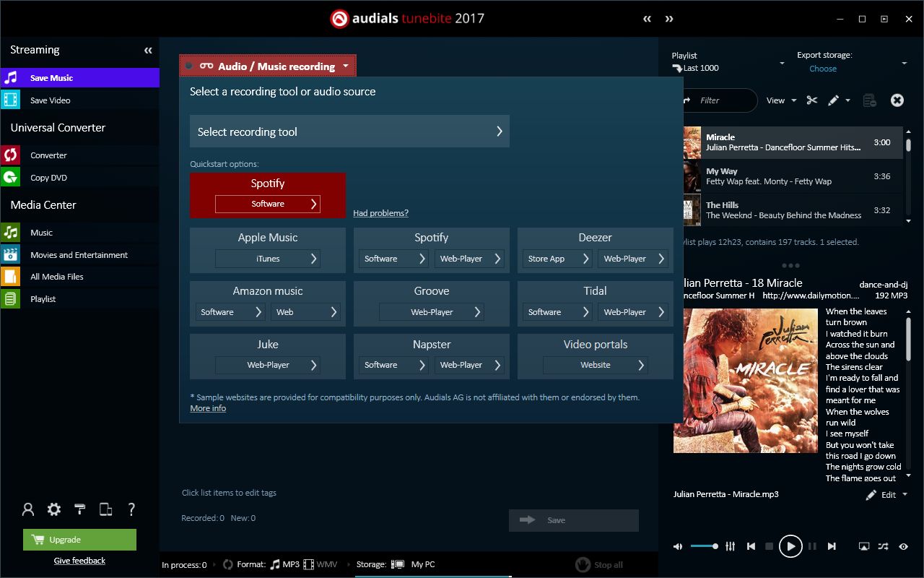Select The Hills track by The Weeknd
Image resolution: width=924 pixels, height=578 pixels.
[x=793, y=210]
